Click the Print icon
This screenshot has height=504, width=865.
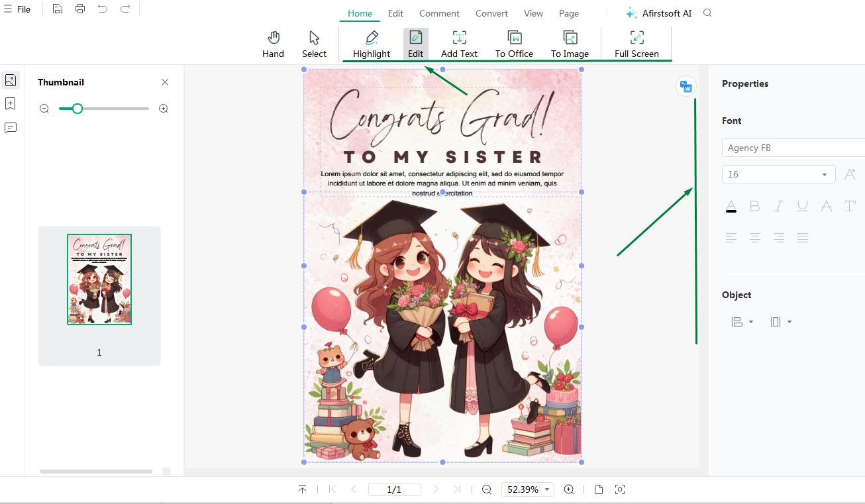point(80,9)
